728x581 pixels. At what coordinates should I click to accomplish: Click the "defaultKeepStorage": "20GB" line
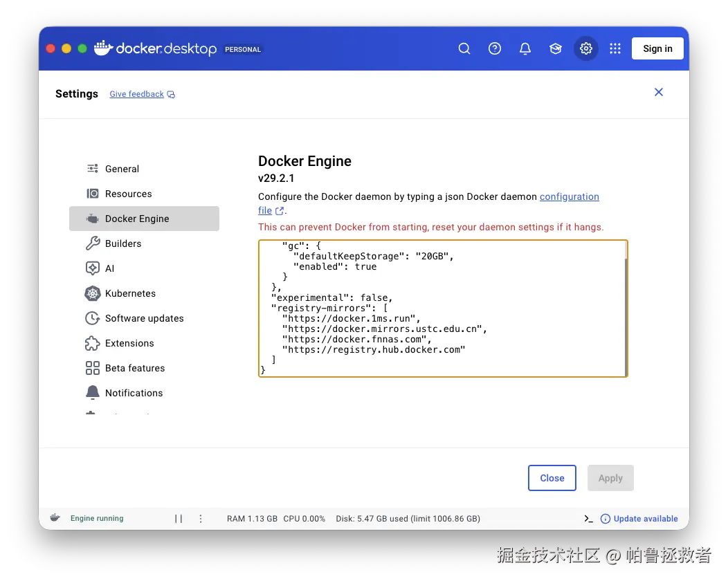(x=373, y=256)
